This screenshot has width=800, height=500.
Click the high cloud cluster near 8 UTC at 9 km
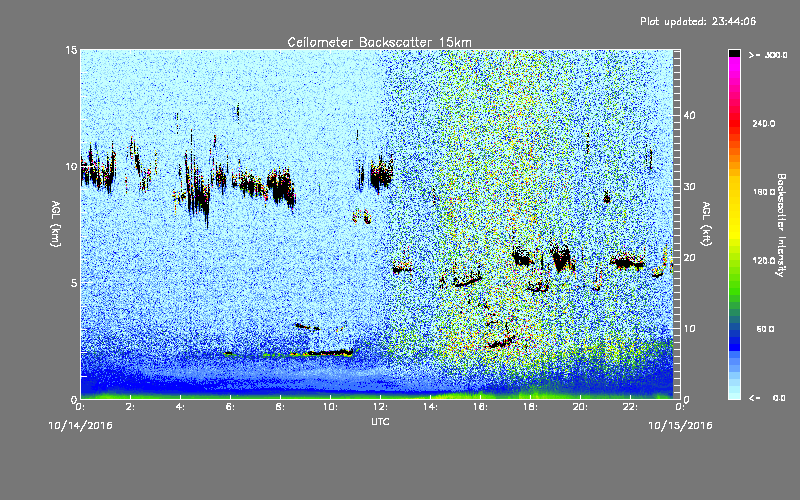point(281,188)
